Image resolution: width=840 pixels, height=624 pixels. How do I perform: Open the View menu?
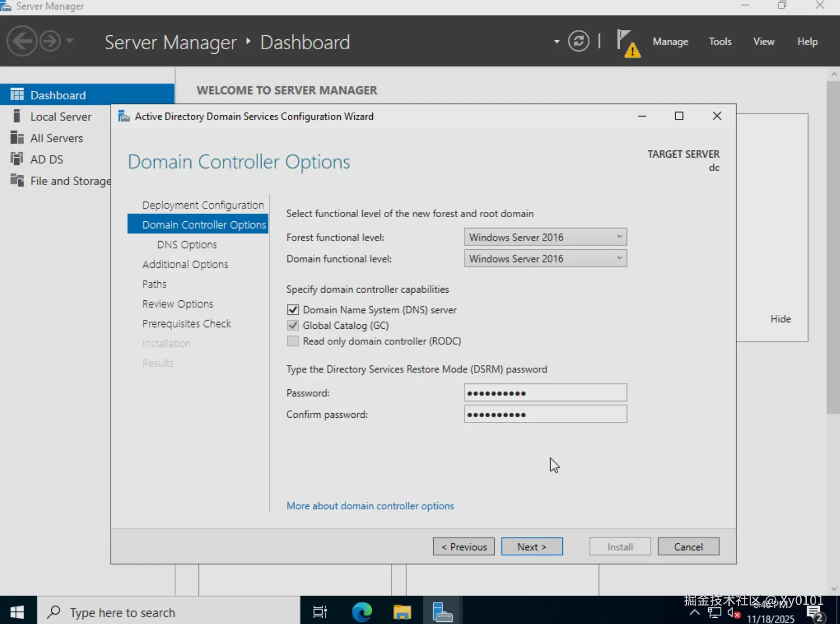point(763,41)
